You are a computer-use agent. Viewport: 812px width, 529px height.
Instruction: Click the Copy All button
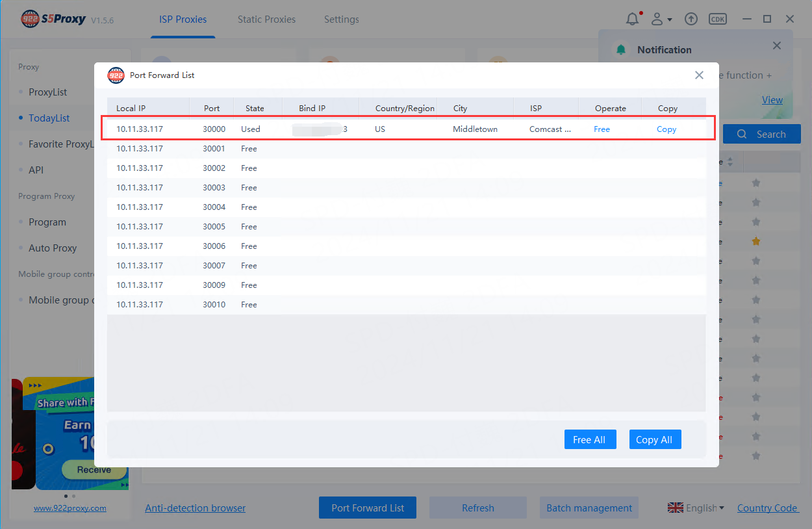653,440
